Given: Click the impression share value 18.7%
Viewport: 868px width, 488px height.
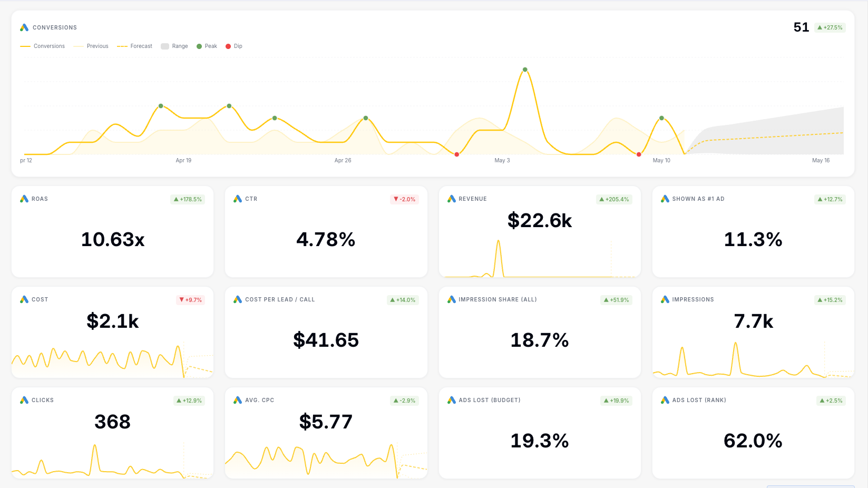Looking at the screenshot, I should coord(540,340).
